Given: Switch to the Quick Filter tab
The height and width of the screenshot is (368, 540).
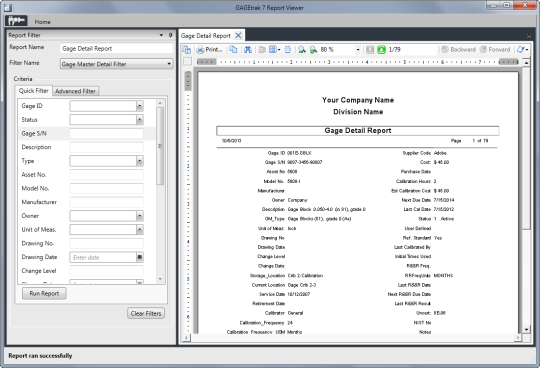Looking at the screenshot, I should [33, 91].
